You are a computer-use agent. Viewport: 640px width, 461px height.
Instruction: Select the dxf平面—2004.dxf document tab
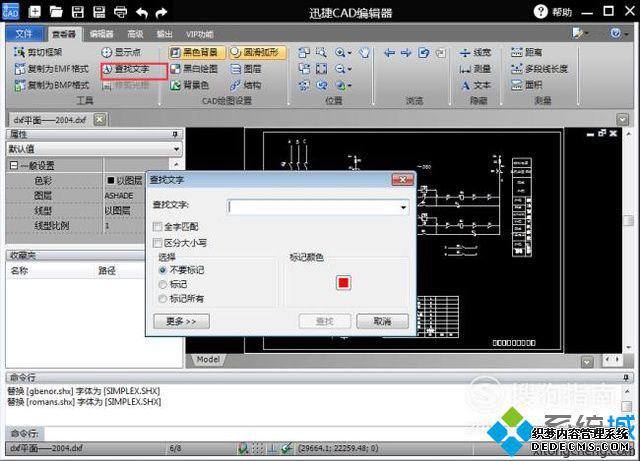[50, 120]
